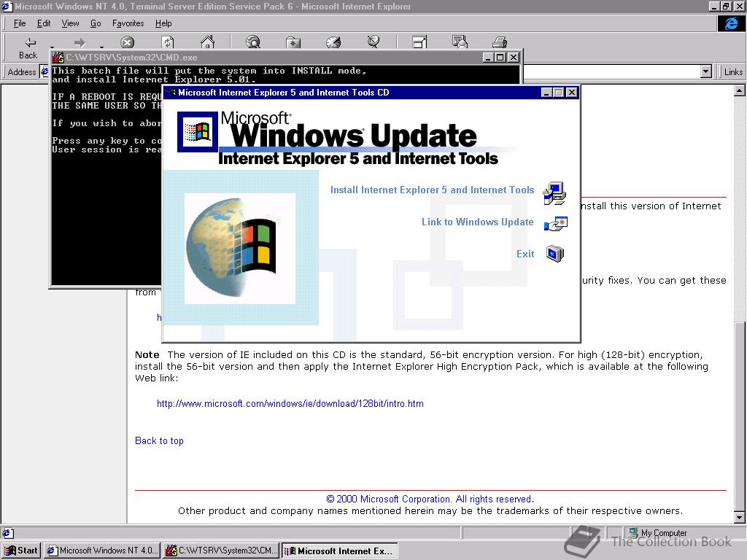This screenshot has height=560, width=747.
Task: Click the IE document icon in the main title bar
Action: tap(7, 6)
